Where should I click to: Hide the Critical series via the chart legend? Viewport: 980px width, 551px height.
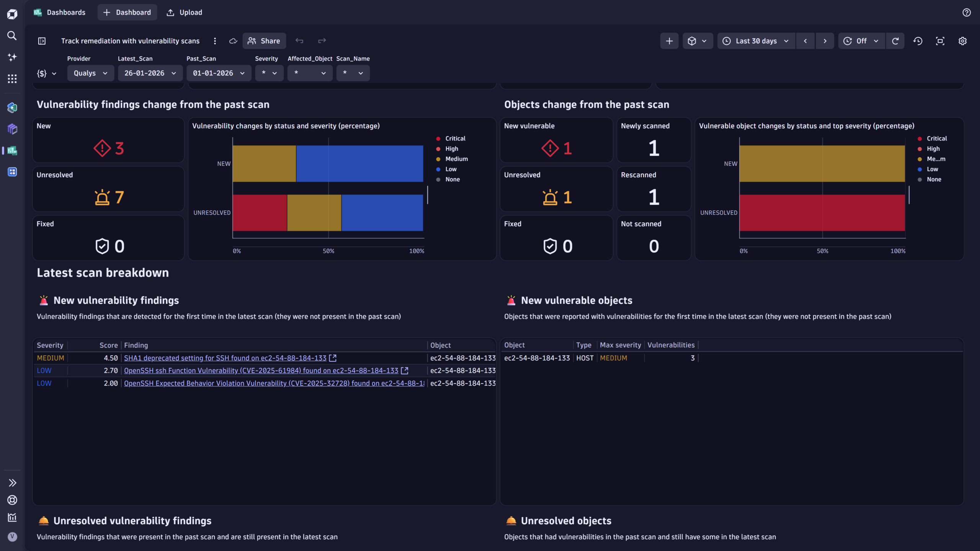tap(455, 138)
